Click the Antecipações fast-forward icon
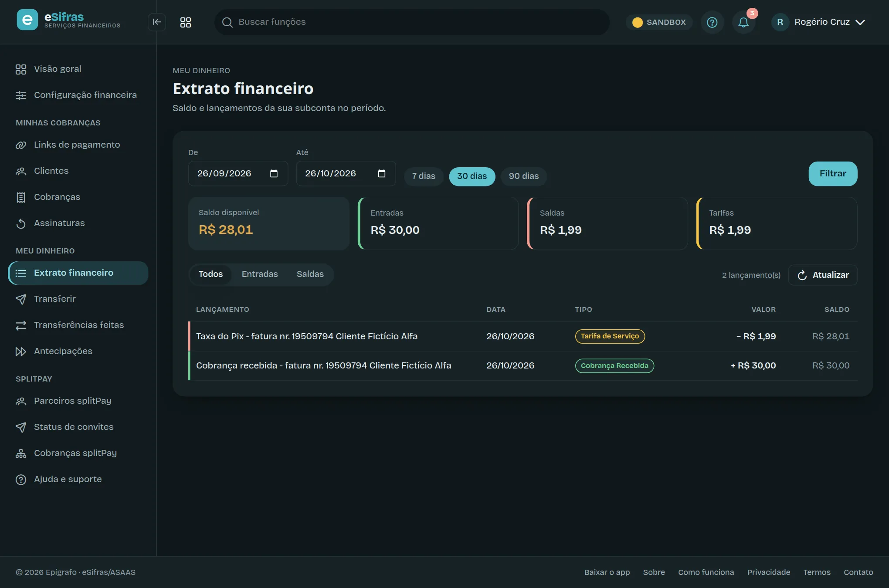 pos(21,351)
